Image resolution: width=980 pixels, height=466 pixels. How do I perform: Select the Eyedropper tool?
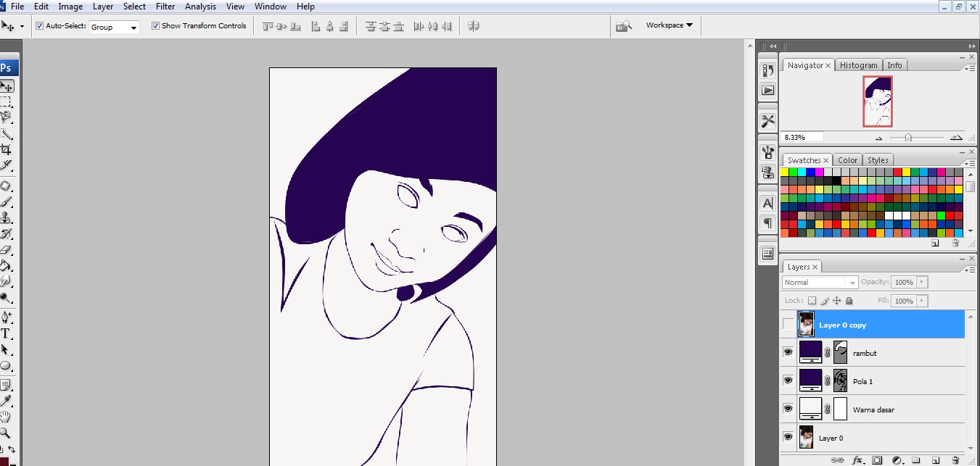6,400
